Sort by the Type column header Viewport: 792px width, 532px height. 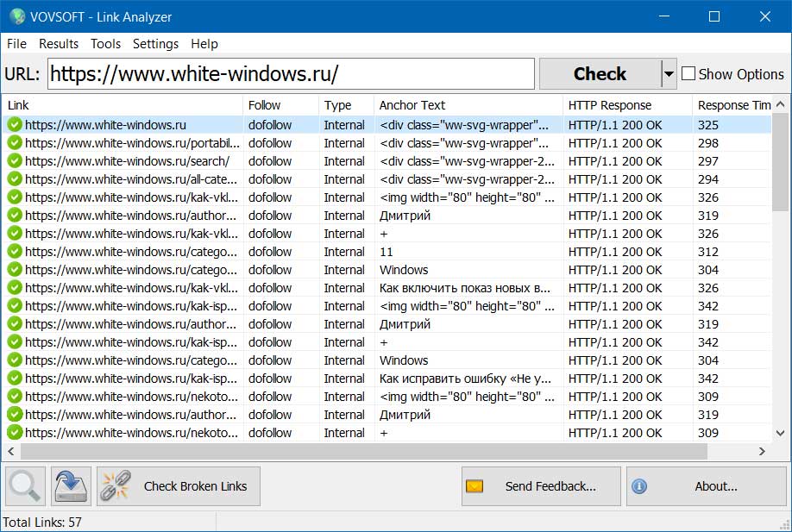point(347,105)
